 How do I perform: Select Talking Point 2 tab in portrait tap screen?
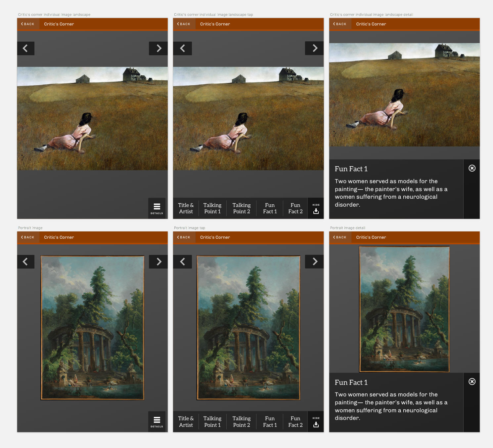click(242, 422)
